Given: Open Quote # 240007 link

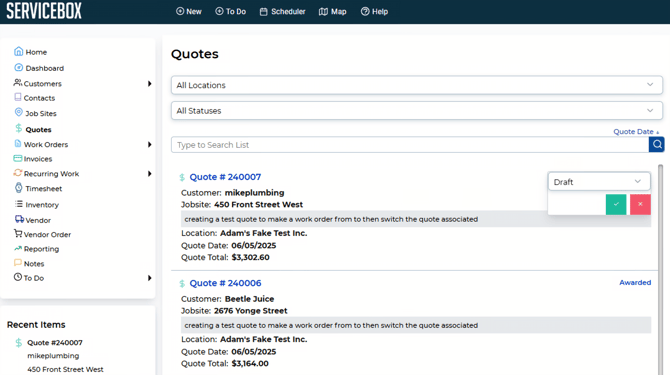Looking at the screenshot, I should (x=225, y=177).
